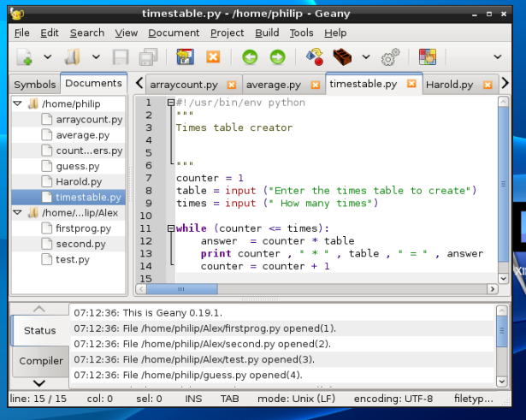The image size is (526, 420).
Task: Click the Revert file toolbar icon
Action: pos(186,57)
